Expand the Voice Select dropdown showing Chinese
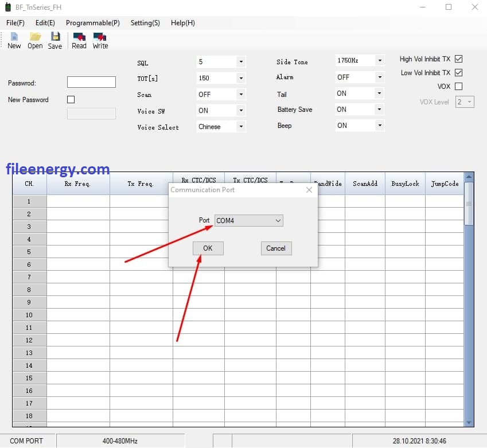This screenshot has height=448, width=487. (x=241, y=126)
